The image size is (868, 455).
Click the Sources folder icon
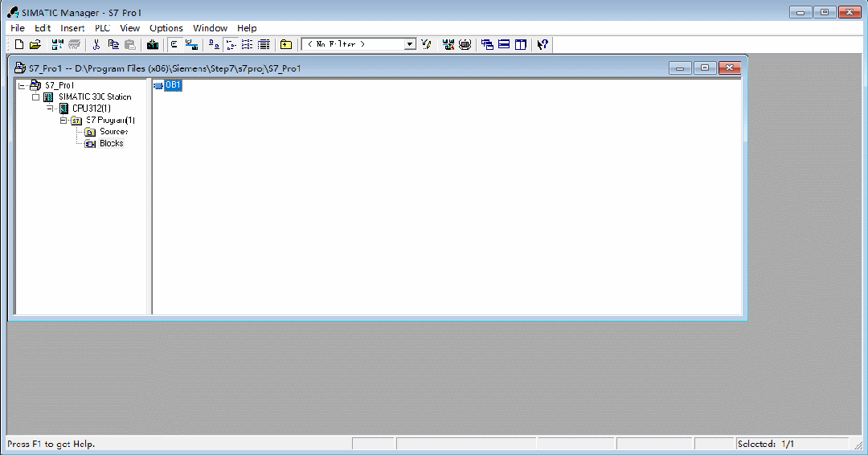pyautogui.click(x=90, y=133)
